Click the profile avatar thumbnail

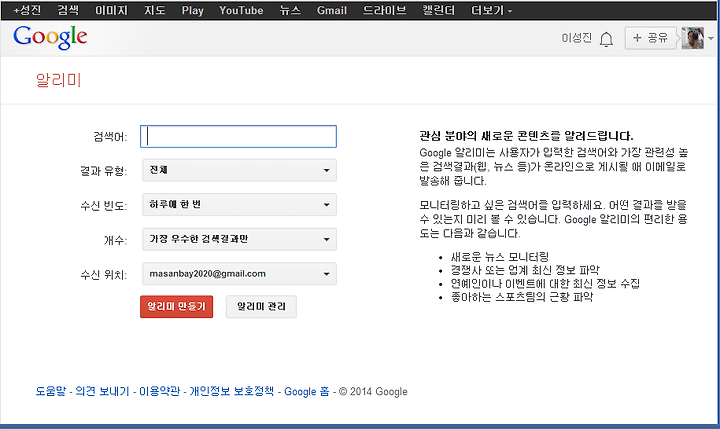692,38
